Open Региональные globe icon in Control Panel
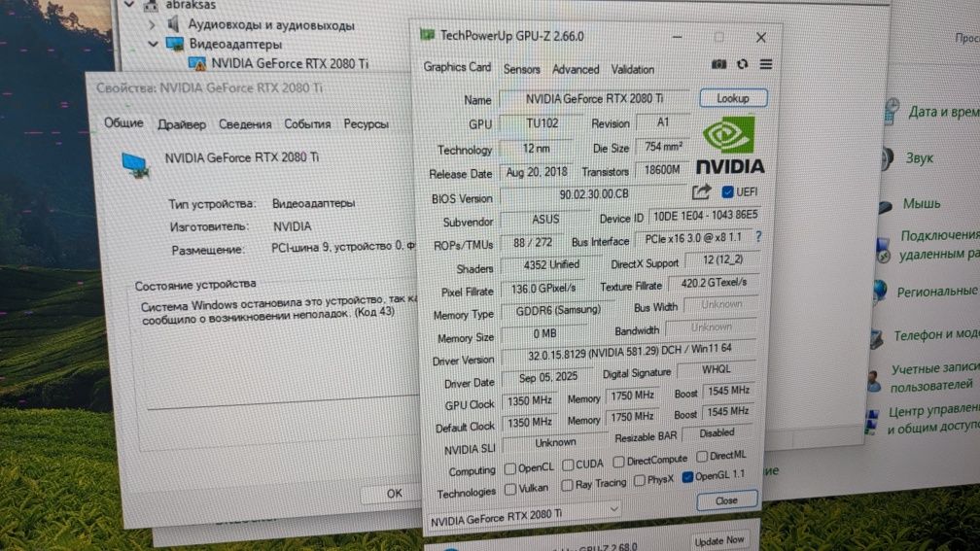The width and height of the screenshot is (980, 551). [x=880, y=290]
